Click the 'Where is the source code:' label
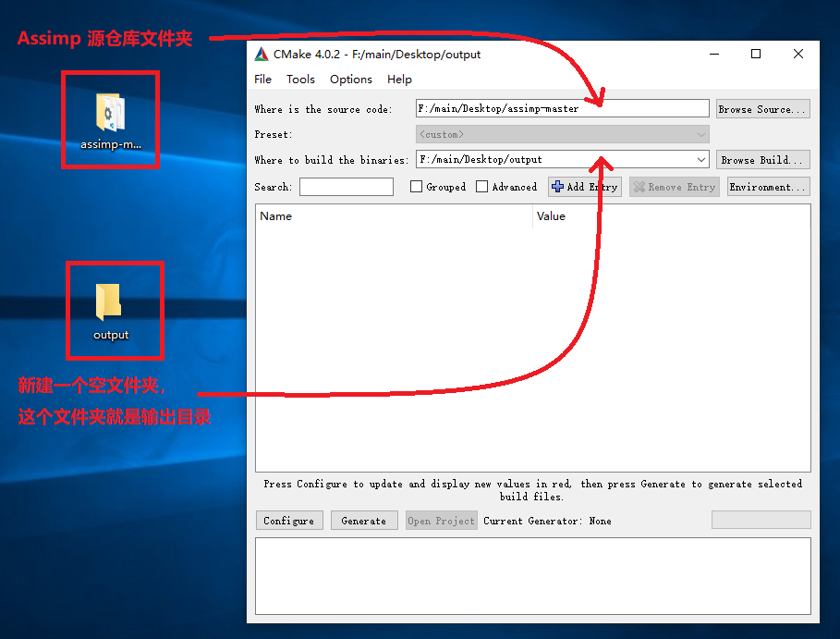 click(x=323, y=109)
